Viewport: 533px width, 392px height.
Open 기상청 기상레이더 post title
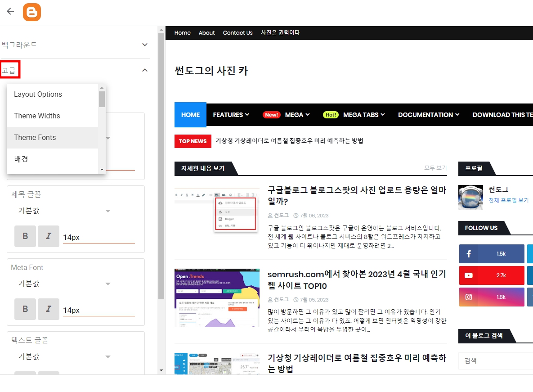pyautogui.click(x=357, y=364)
